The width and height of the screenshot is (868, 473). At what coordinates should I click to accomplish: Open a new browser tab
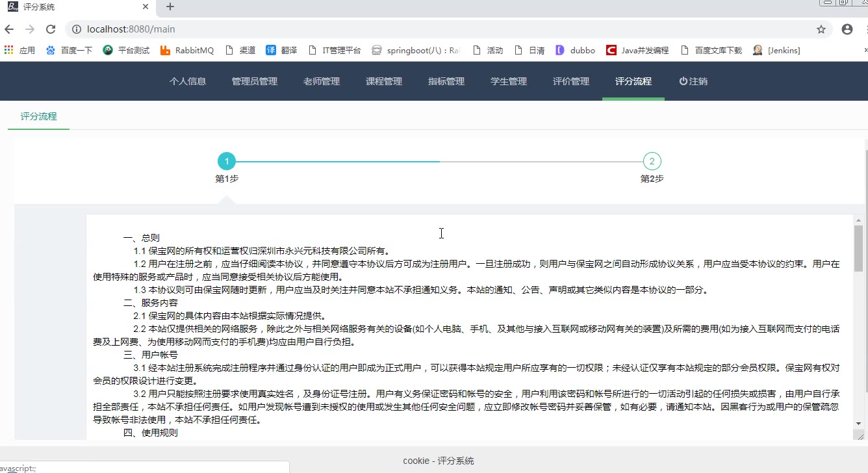coord(170,7)
